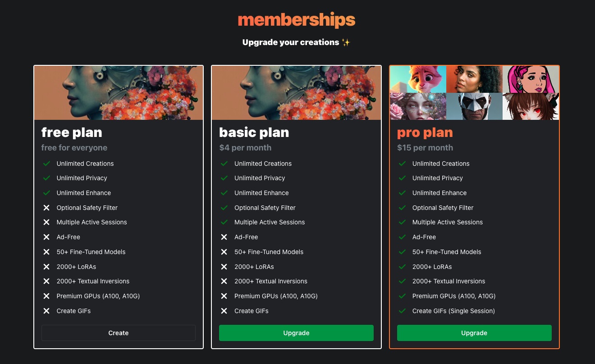Screen dimensions: 595x364
Task: Click the $4 per month price text
Action: (245, 148)
